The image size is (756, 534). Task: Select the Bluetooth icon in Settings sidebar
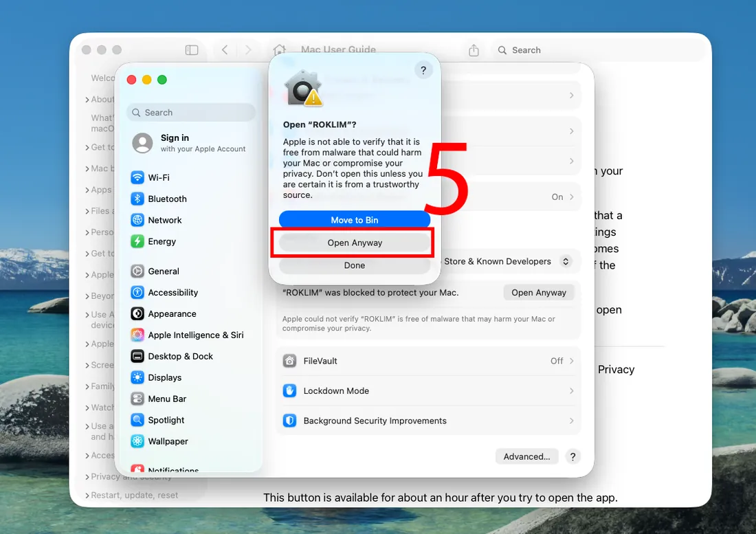coord(137,199)
